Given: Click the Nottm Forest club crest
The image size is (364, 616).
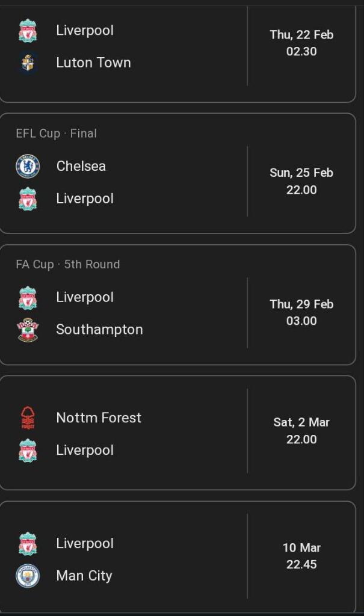Looking at the screenshot, I should click(28, 418).
